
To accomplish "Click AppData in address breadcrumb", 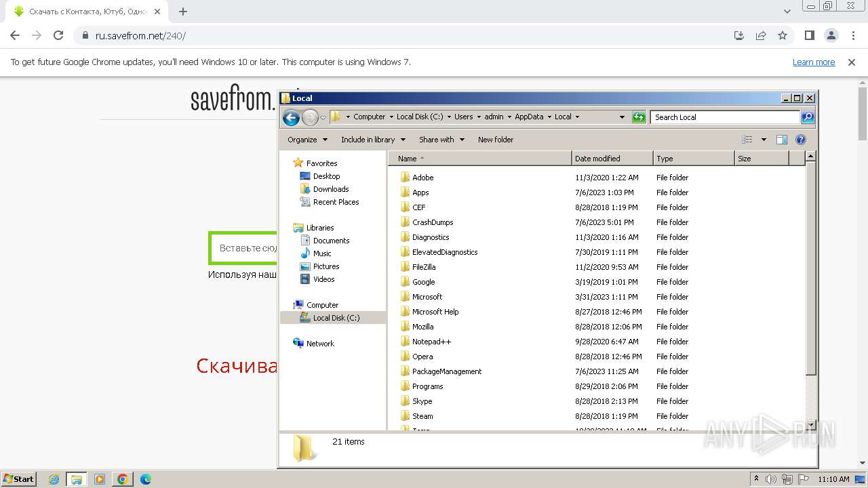I will pyautogui.click(x=529, y=117).
